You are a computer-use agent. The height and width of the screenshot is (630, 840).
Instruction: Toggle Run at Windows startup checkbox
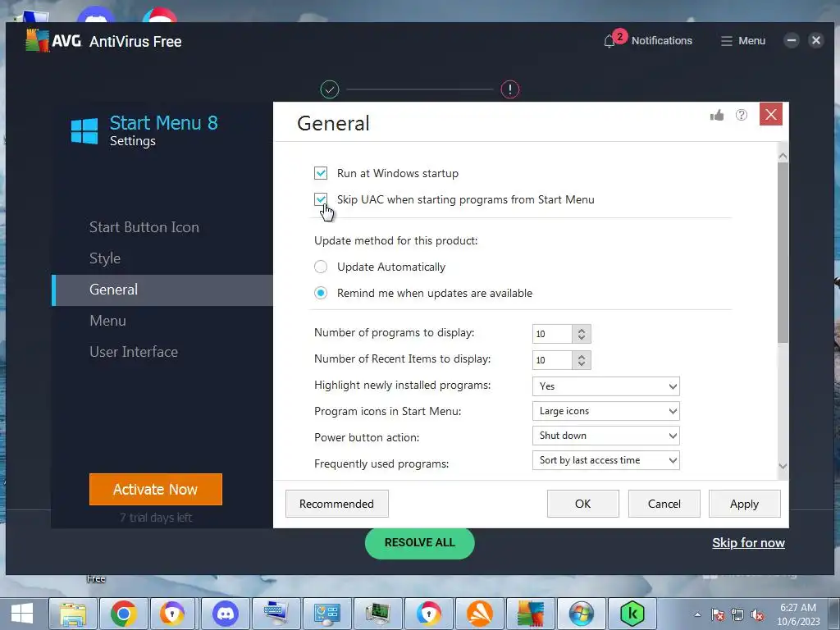pyautogui.click(x=321, y=173)
